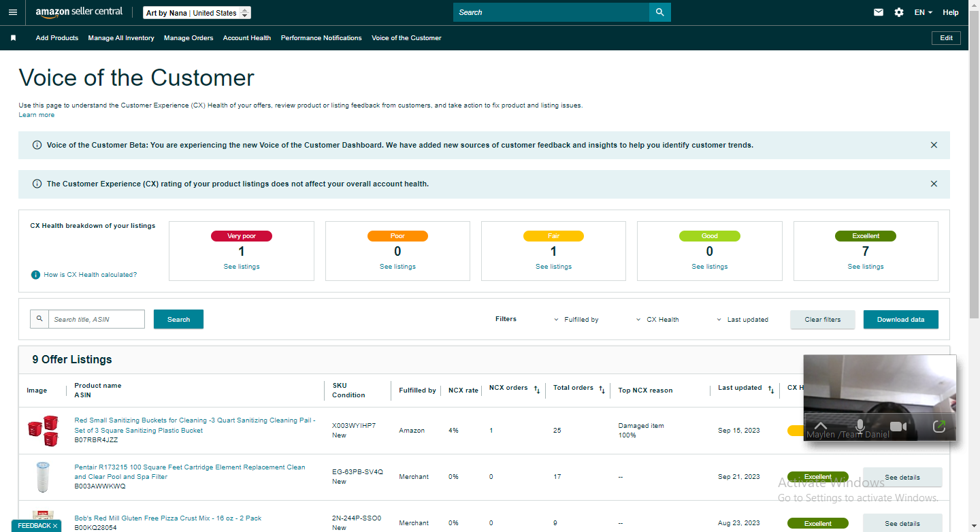Select ASIN text B003AWWKWQ

pyautogui.click(x=100, y=486)
